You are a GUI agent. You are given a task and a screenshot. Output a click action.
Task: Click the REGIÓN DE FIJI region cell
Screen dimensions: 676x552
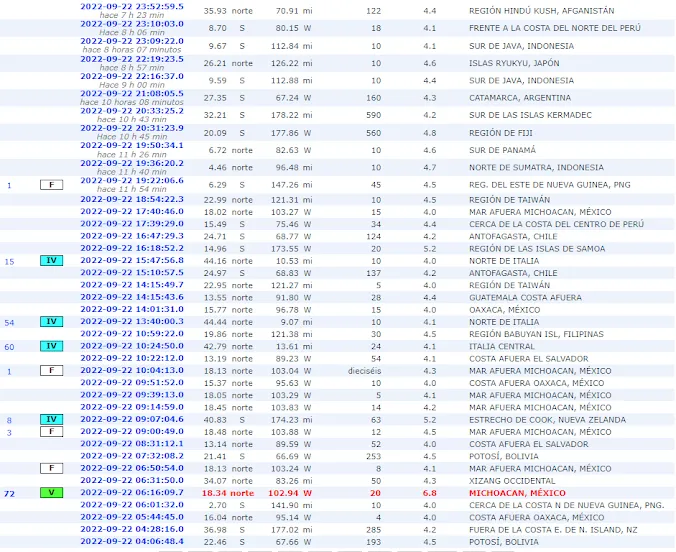501,133
